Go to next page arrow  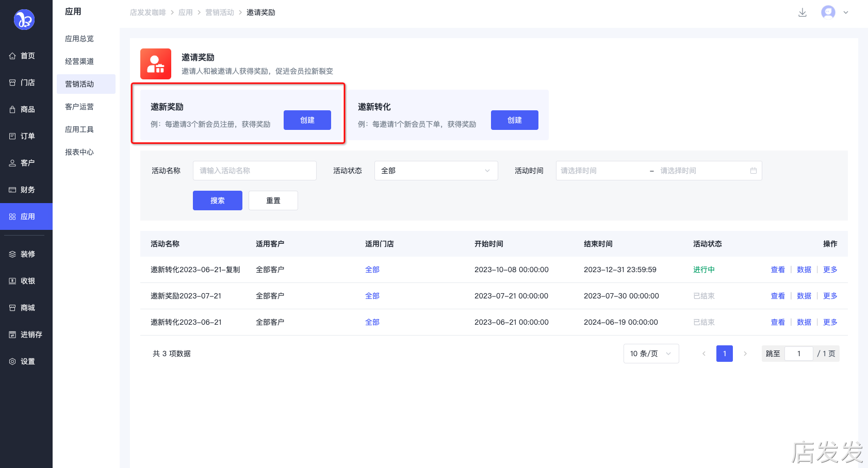click(x=745, y=354)
